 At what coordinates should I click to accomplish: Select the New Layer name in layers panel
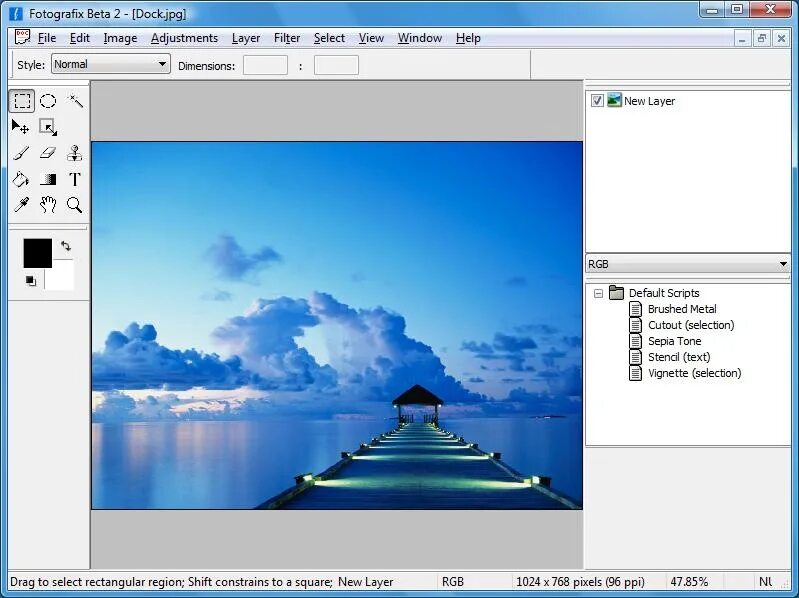649,101
